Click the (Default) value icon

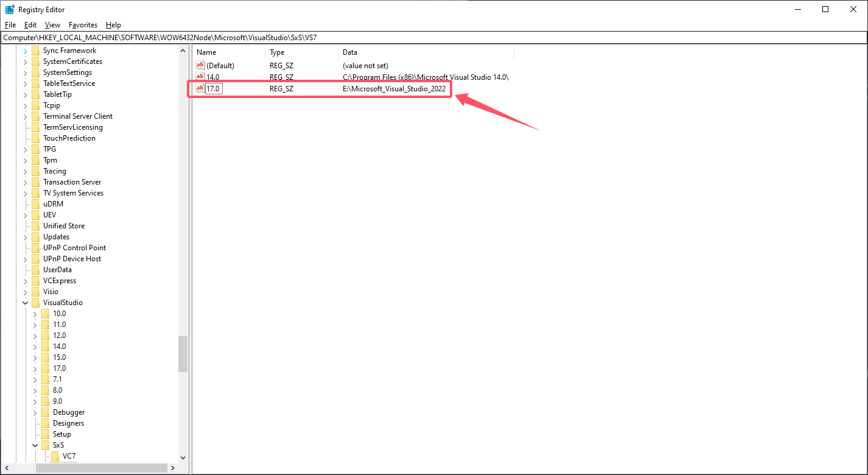(200, 65)
